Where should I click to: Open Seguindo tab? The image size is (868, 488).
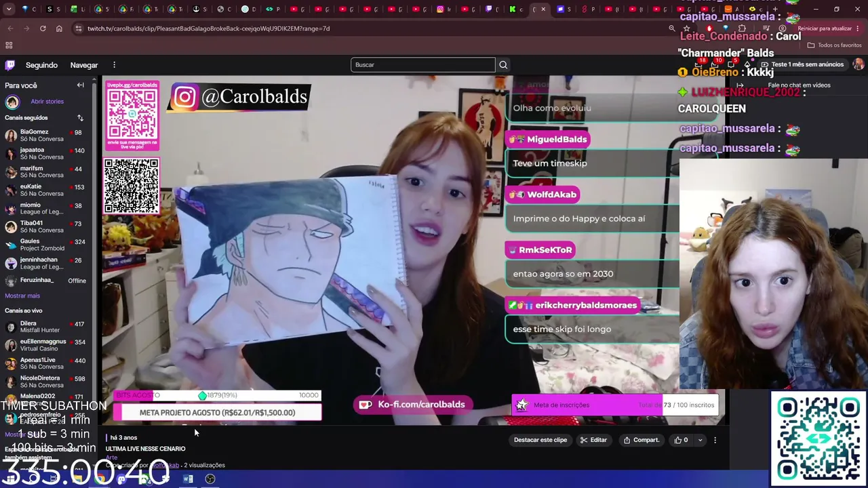click(x=41, y=65)
